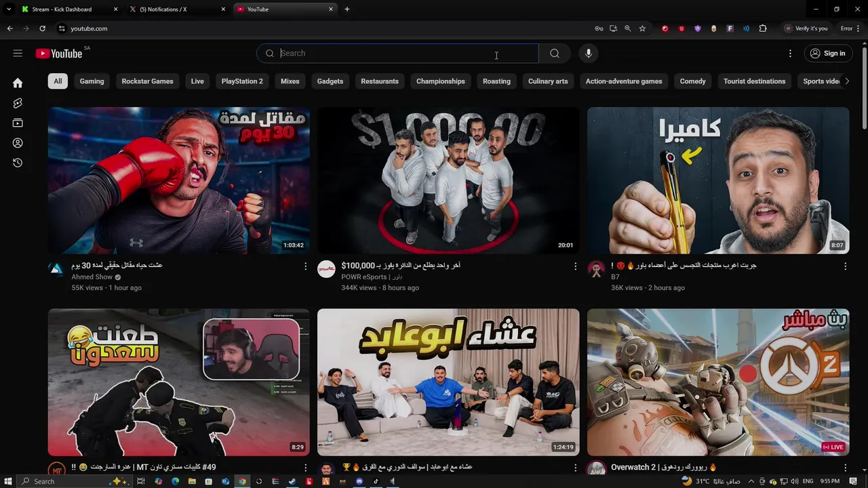Select the Mixes filter chip
Viewport: 868px width, 488px height.
click(x=290, y=81)
